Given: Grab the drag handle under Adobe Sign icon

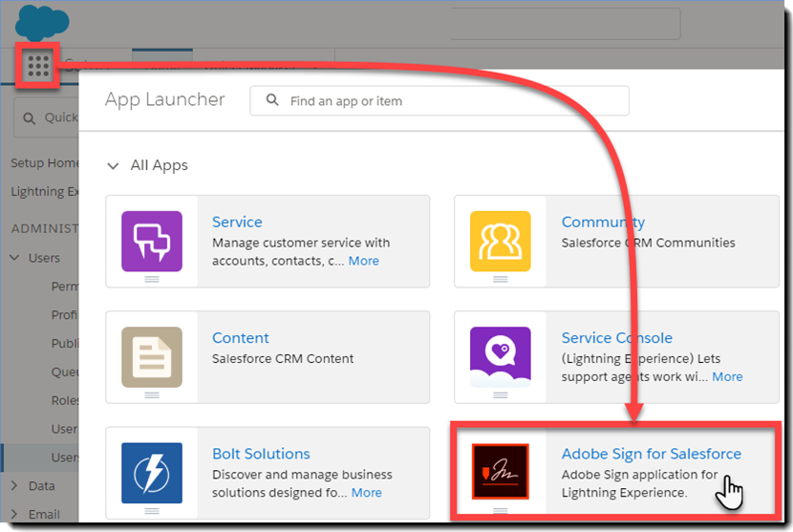Looking at the screenshot, I should (x=501, y=510).
